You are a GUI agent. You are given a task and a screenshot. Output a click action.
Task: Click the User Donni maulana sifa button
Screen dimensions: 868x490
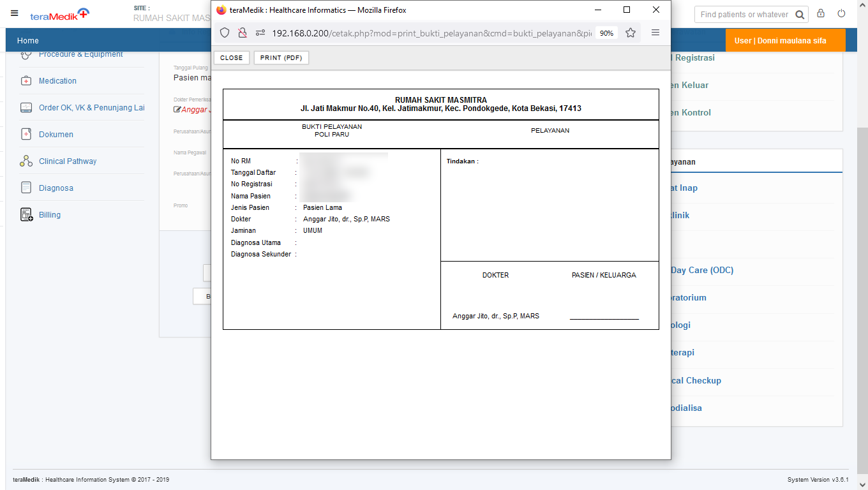tap(785, 40)
